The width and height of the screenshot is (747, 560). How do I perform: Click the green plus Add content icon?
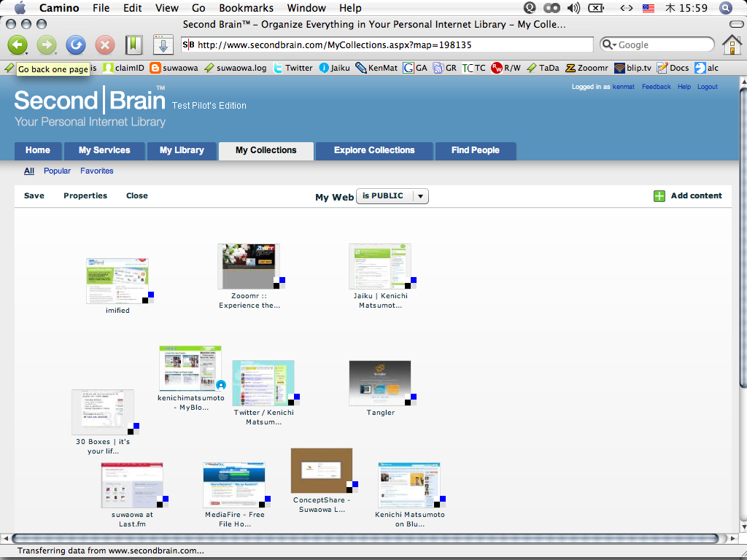(x=659, y=195)
